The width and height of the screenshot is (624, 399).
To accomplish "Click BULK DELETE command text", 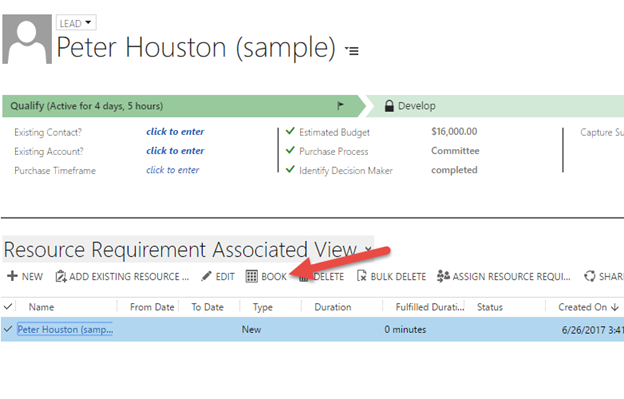I will (x=398, y=276).
